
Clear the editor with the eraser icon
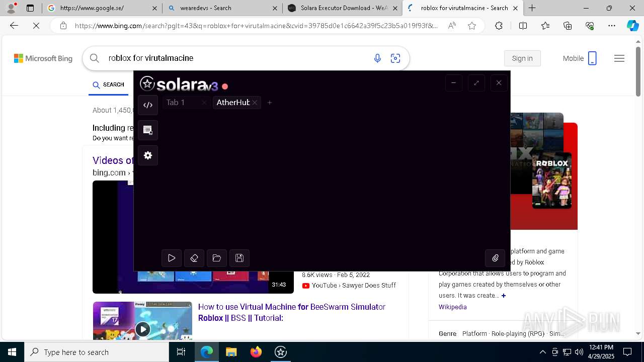pos(194,258)
